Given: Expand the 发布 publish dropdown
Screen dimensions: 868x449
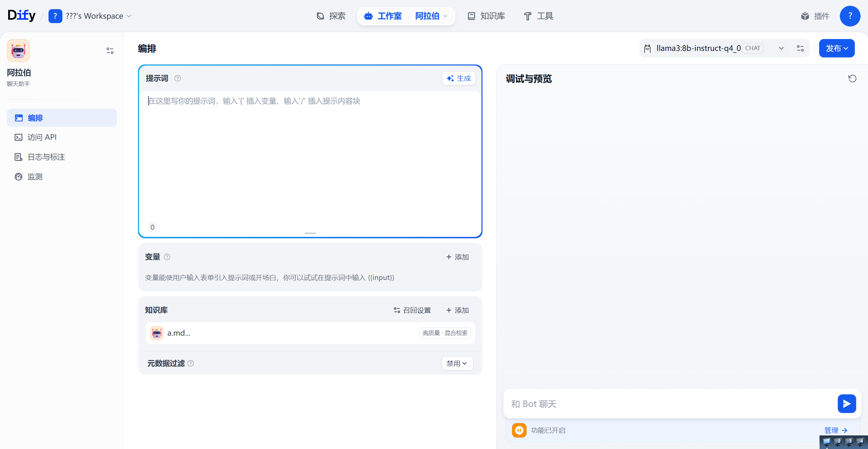Looking at the screenshot, I should click(837, 48).
